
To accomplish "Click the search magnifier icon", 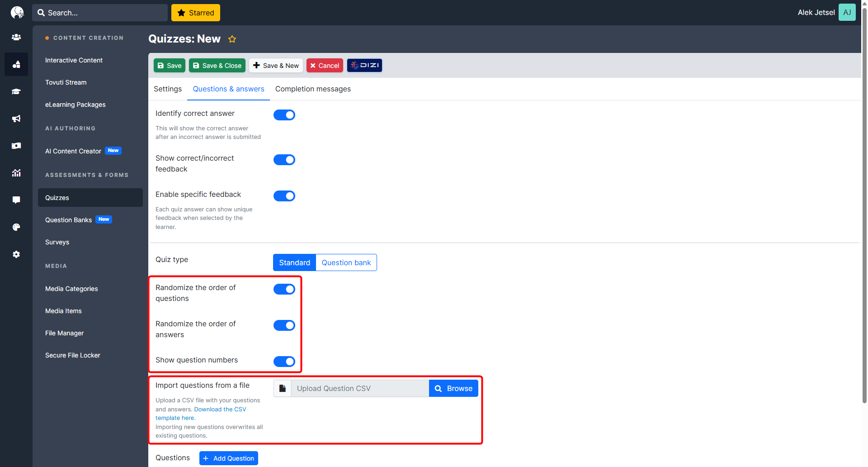I will click(x=41, y=13).
